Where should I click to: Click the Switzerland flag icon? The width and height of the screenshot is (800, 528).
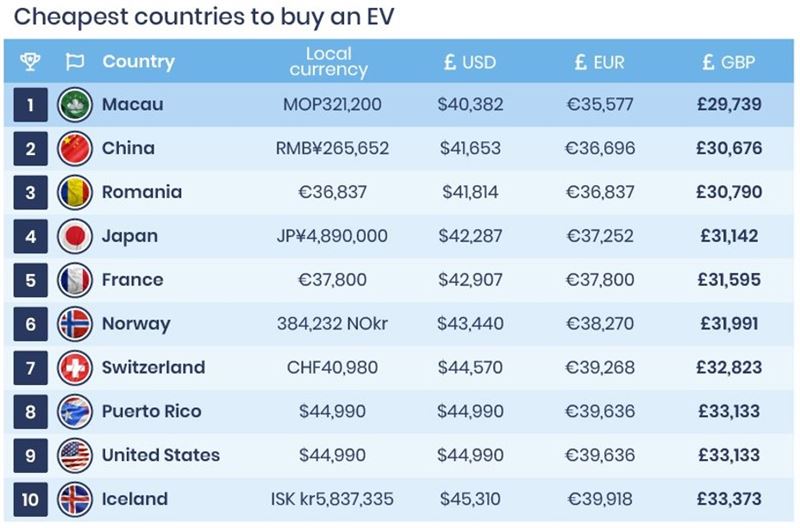click(x=75, y=367)
